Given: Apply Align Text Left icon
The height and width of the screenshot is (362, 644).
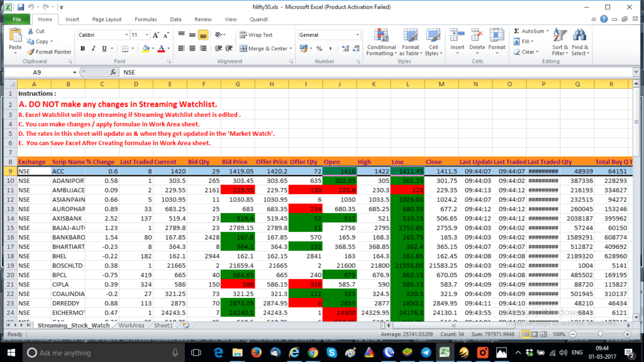Looking at the screenshot, I should [x=181, y=48].
